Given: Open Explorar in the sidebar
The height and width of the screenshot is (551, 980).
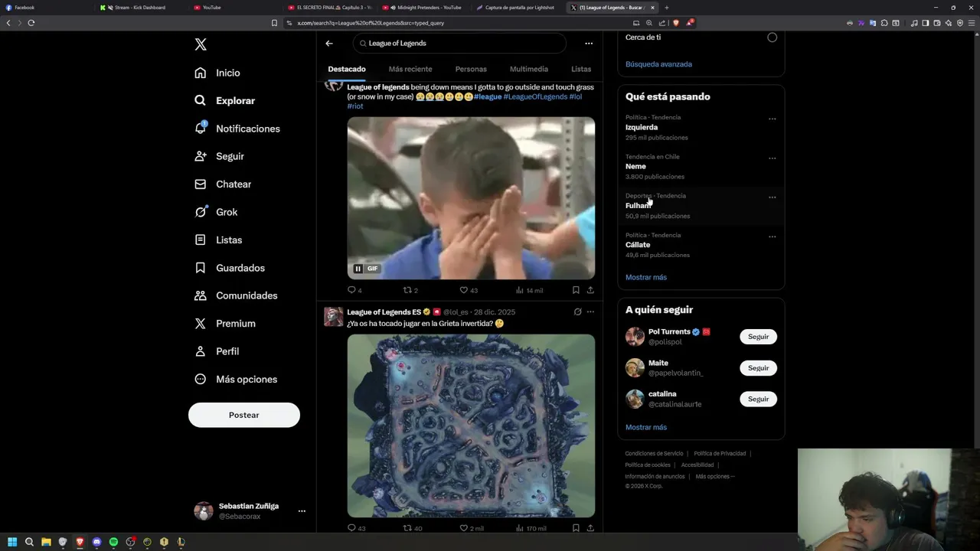Looking at the screenshot, I should tap(224, 100).
